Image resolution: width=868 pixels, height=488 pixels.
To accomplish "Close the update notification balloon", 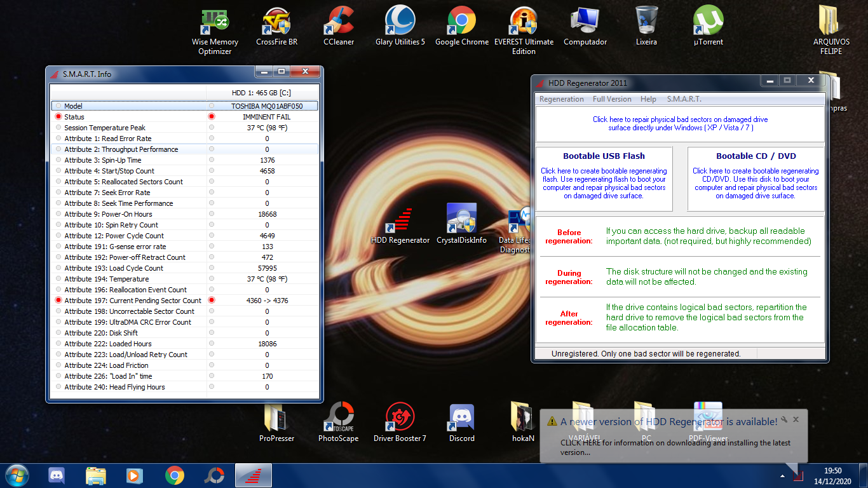I will [x=796, y=419].
